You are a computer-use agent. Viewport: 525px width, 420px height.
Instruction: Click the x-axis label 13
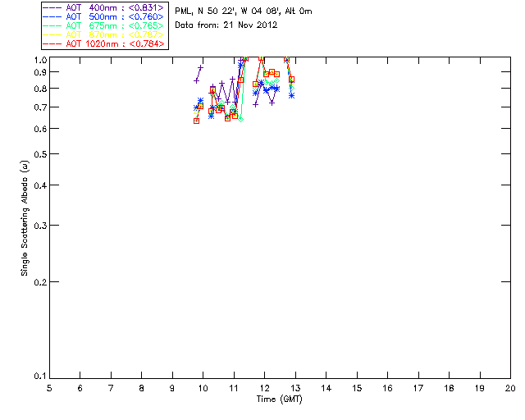click(295, 388)
